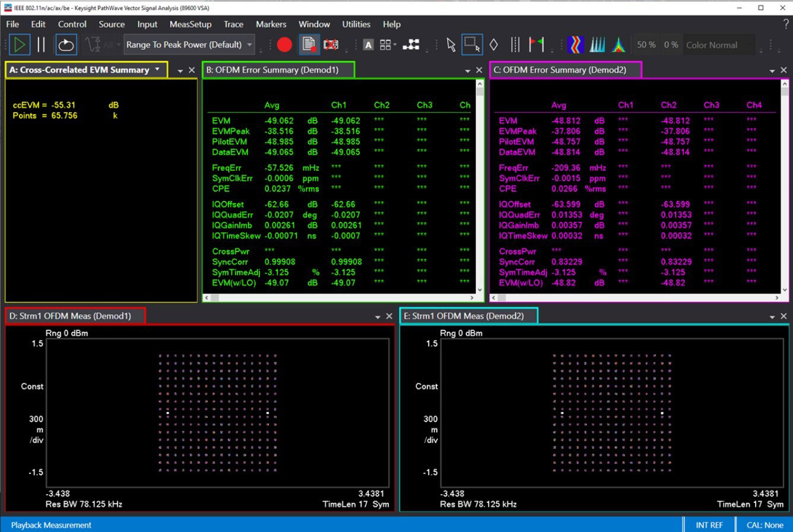Click the spectrogram display icon
This screenshot has height=532, width=793.
pos(575,44)
